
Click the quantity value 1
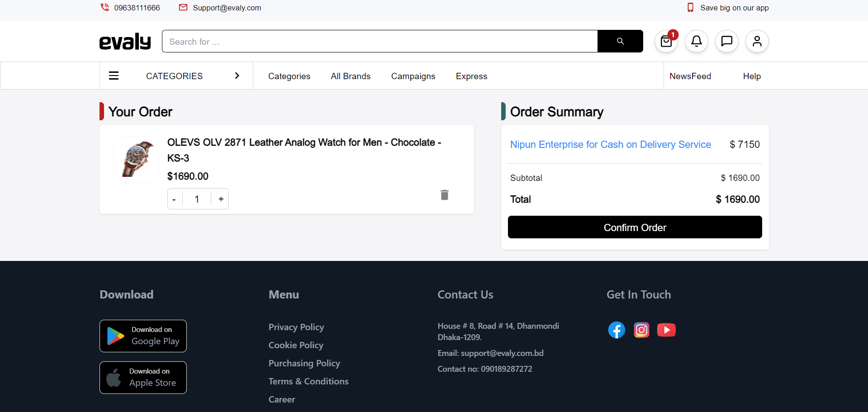pyautogui.click(x=197, y=199)
